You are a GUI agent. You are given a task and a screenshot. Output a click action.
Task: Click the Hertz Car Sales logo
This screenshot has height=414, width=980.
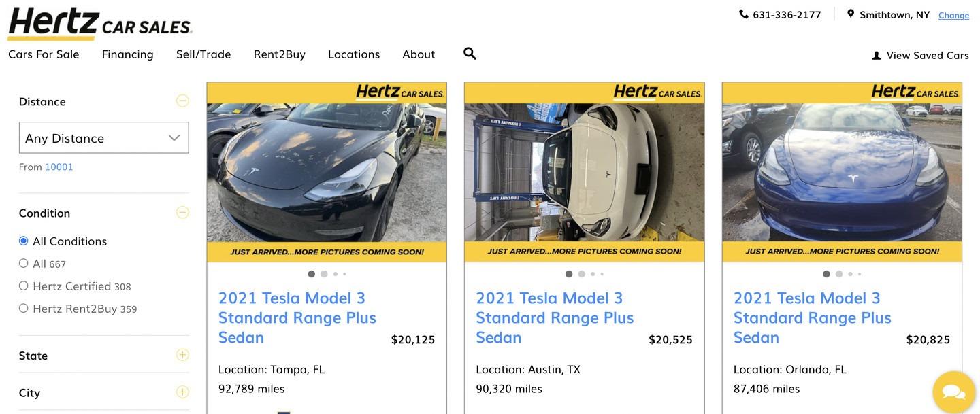click(x=100, y=24)
